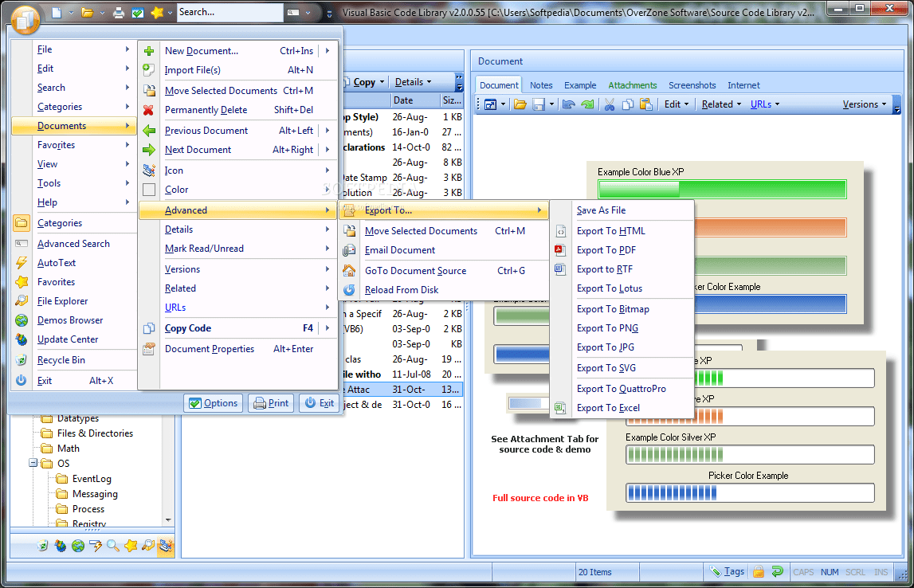Open a new blank document via toolbar icon
The width and height of the screenshot is (914, 588).
point(57,12)
